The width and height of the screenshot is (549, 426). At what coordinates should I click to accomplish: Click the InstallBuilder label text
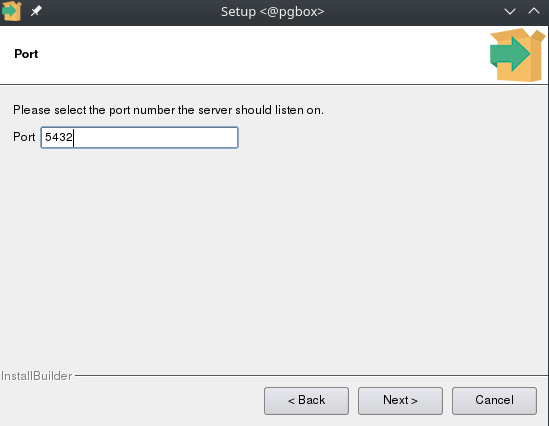36,376
